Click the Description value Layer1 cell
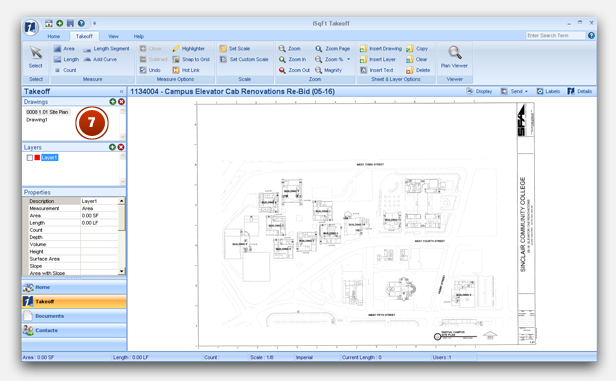Viewport: 616px width, 381px height. tap(99, 201)
